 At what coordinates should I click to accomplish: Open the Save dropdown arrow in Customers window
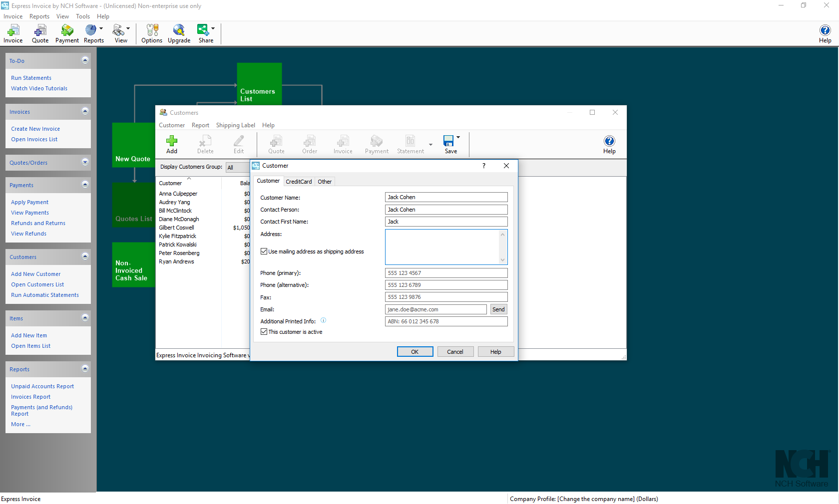point(458,138)
